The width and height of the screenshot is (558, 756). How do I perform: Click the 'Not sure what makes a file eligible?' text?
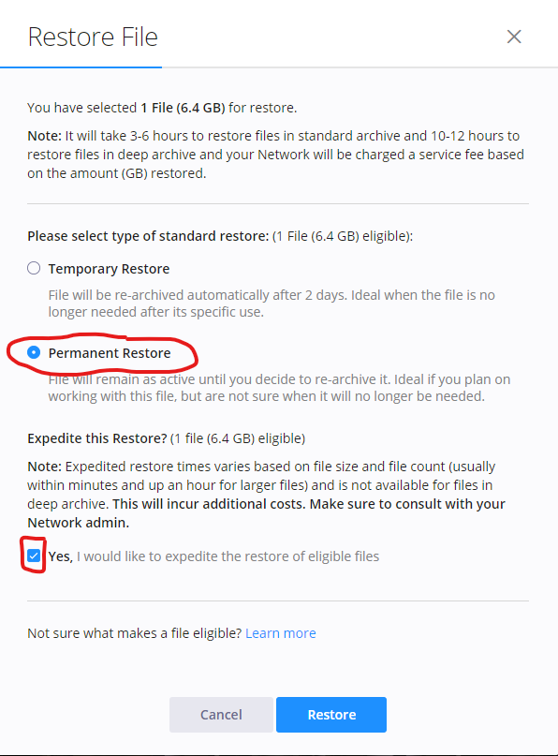[x=135, y=633]
